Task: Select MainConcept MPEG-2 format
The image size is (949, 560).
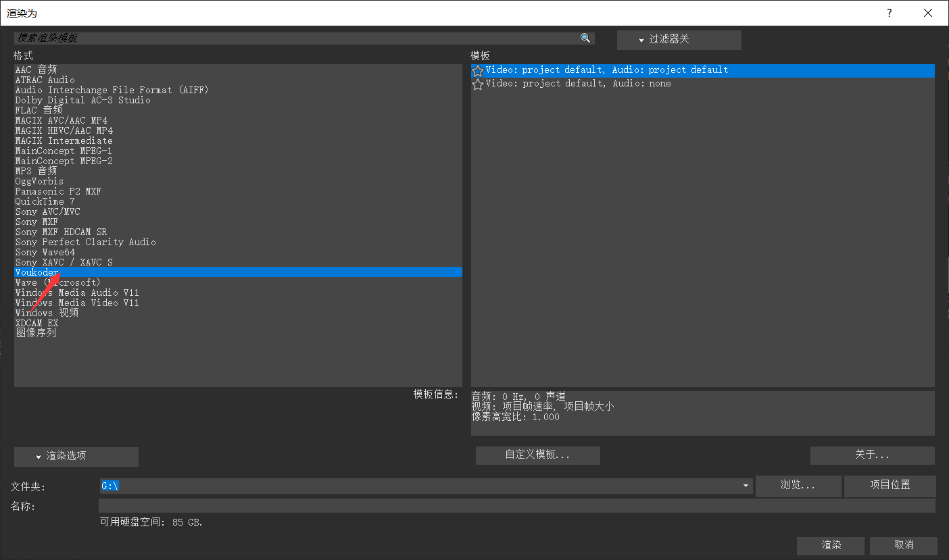Action: pos(238,161)
